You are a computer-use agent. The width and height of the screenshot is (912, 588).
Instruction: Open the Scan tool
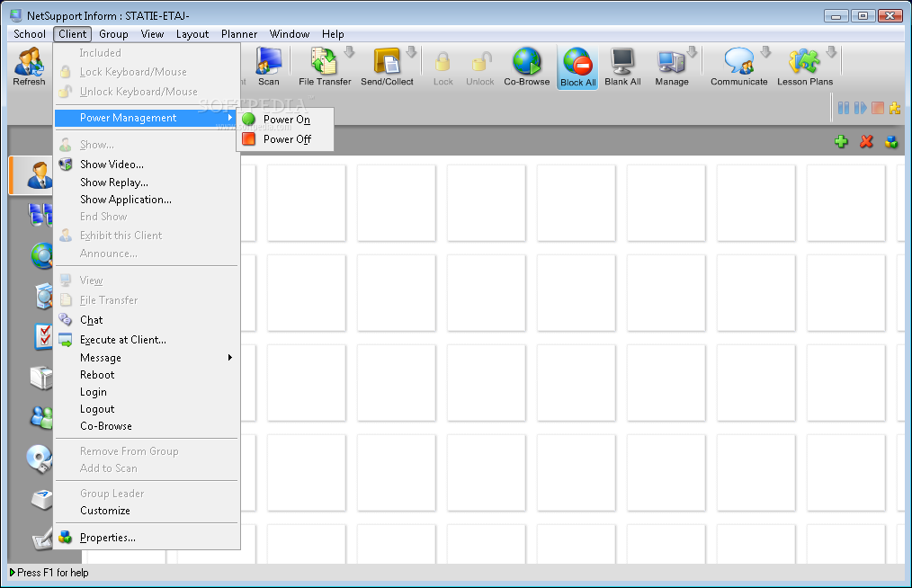(x=269, y=67)
